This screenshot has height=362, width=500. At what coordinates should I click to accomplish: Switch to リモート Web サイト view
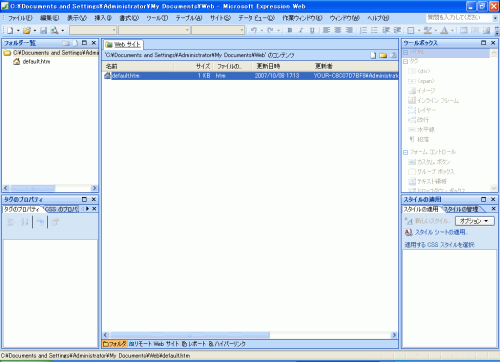(x=154, y=344)
